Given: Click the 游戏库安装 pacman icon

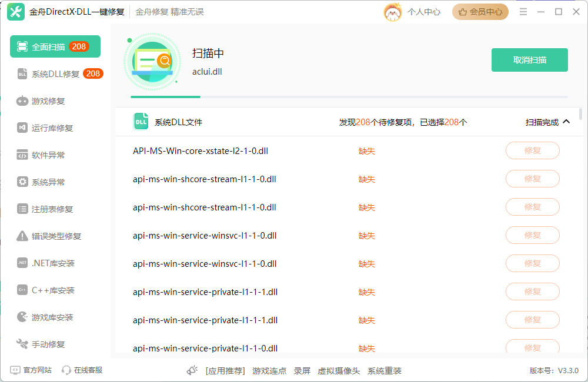Looking at the screenshot, I should point(22,317).
